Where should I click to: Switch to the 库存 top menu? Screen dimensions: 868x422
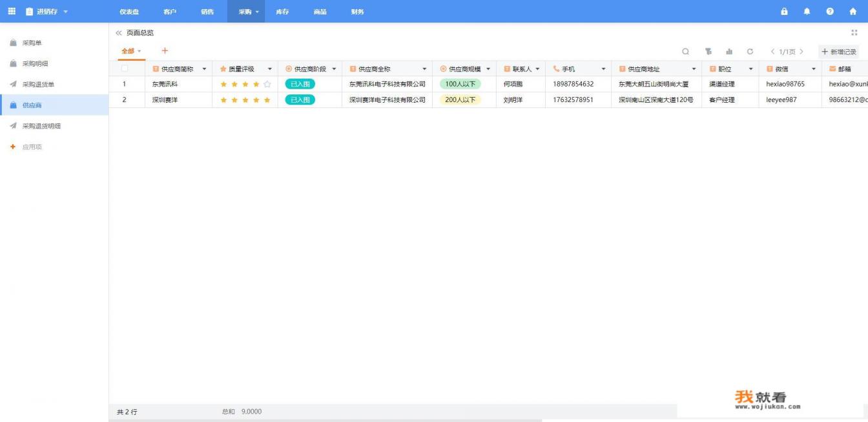click(282, 12)
